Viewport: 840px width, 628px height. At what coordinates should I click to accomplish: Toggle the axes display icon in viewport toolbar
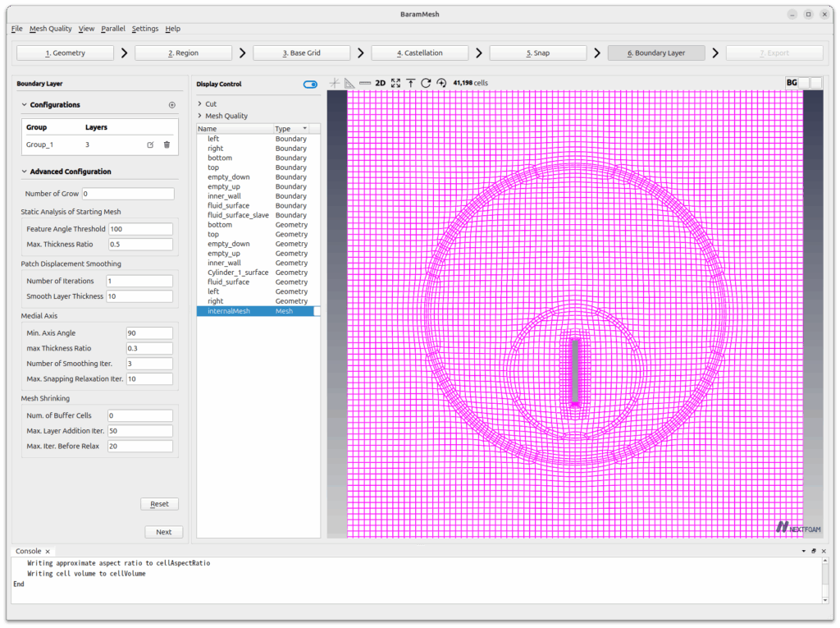tap(335, 83)
